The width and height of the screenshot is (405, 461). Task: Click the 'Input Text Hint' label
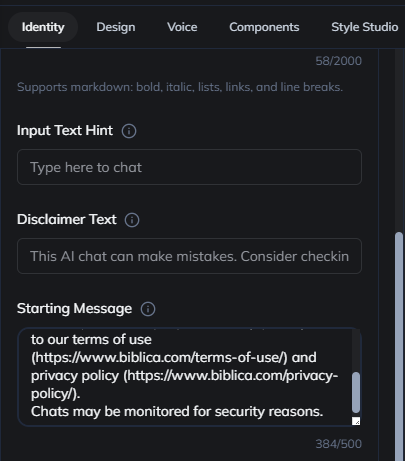[65, 131]
